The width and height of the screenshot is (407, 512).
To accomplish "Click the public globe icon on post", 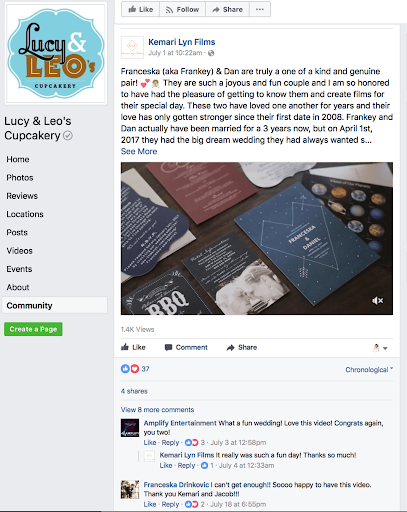I will (x=211, y=53).
